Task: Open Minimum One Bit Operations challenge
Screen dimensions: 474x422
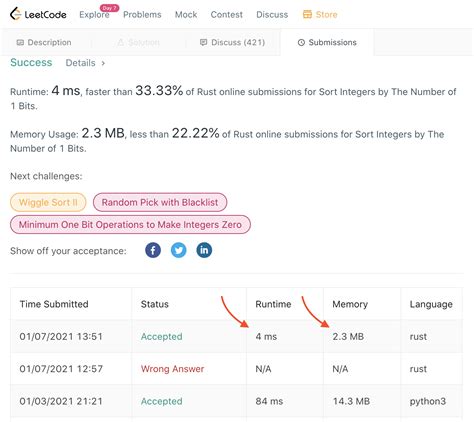Action: tap(130, 225)
